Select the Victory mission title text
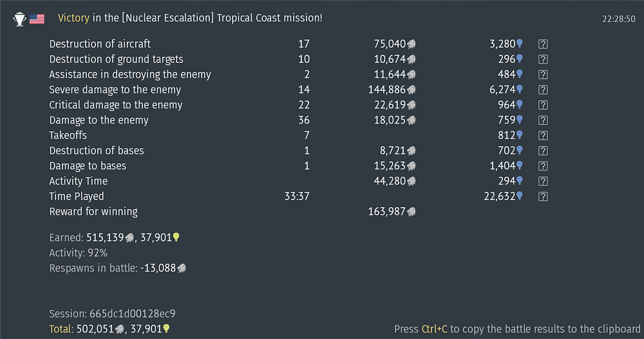The image size is (644, 339). [190, 18]
